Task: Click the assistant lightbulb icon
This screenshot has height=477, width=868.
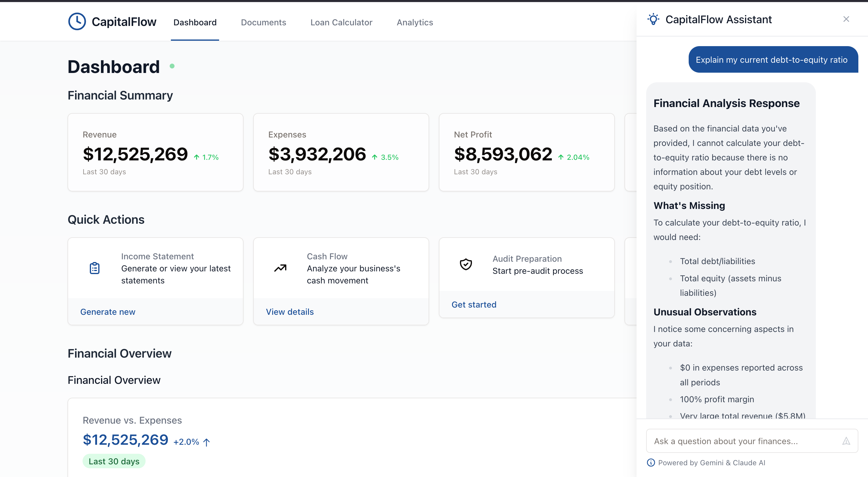Action: tap(653, 19)
